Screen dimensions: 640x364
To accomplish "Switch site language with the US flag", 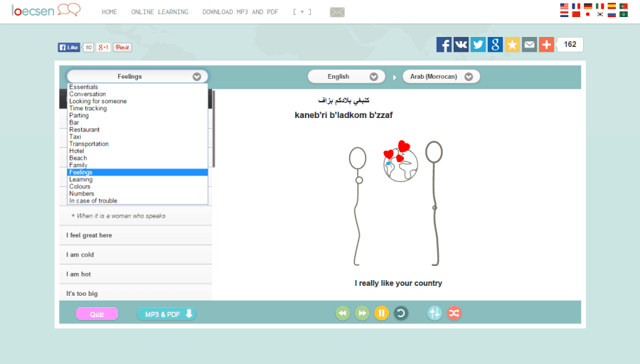I will [x=564, y=6].
